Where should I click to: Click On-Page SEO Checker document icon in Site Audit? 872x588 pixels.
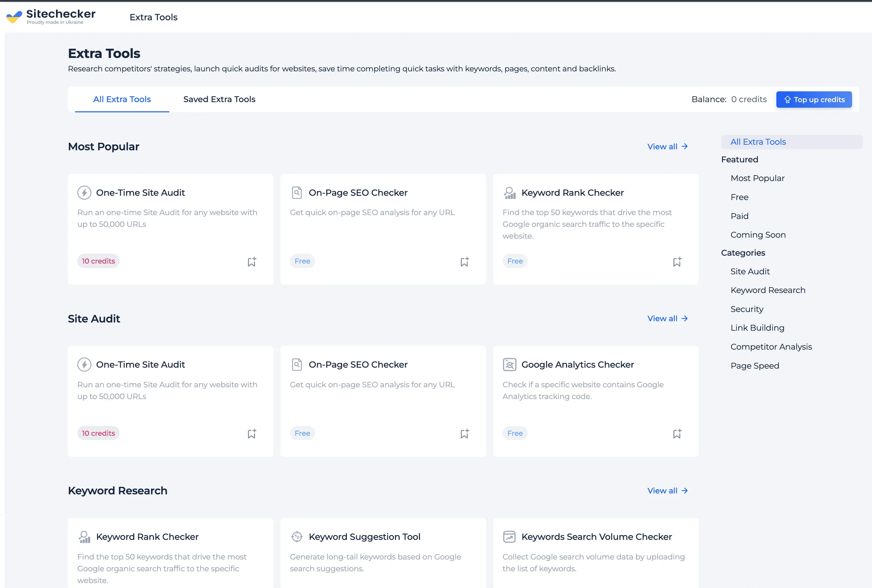click(x=297, y=364)
